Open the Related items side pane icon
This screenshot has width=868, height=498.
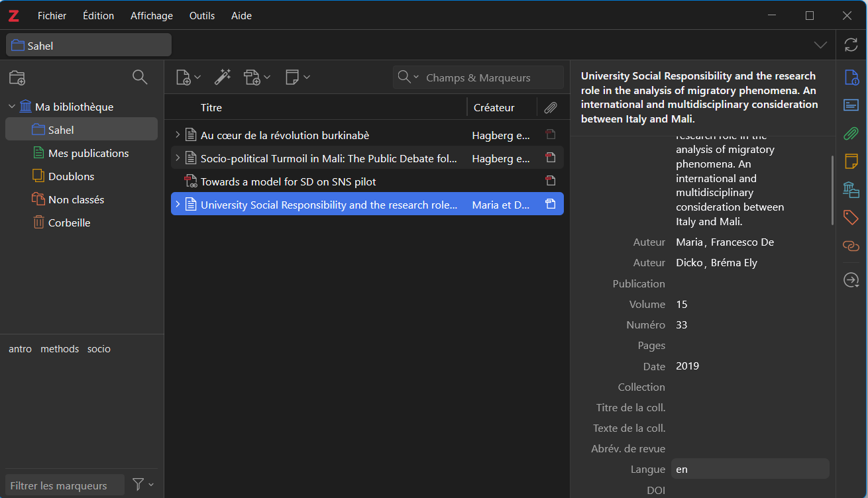pyautogui.click(x=851, y=246)
